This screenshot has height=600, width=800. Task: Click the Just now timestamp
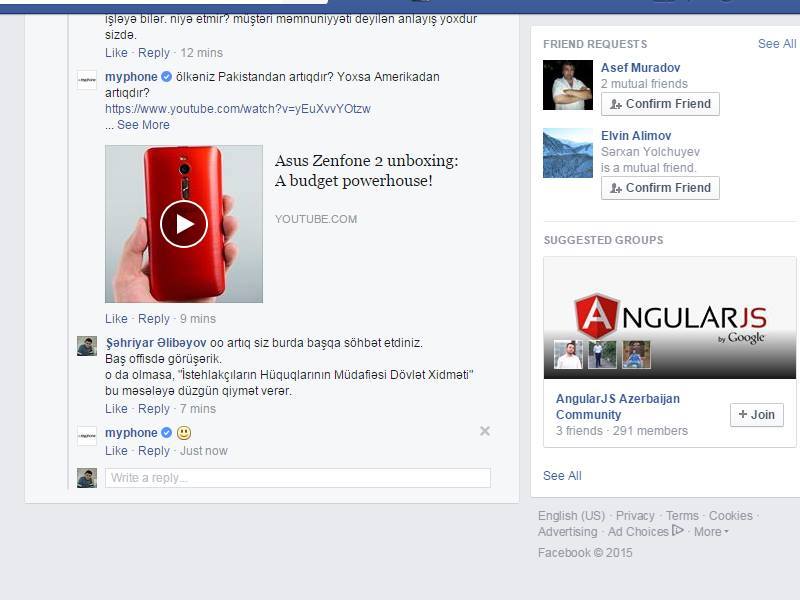pos(204,451)
